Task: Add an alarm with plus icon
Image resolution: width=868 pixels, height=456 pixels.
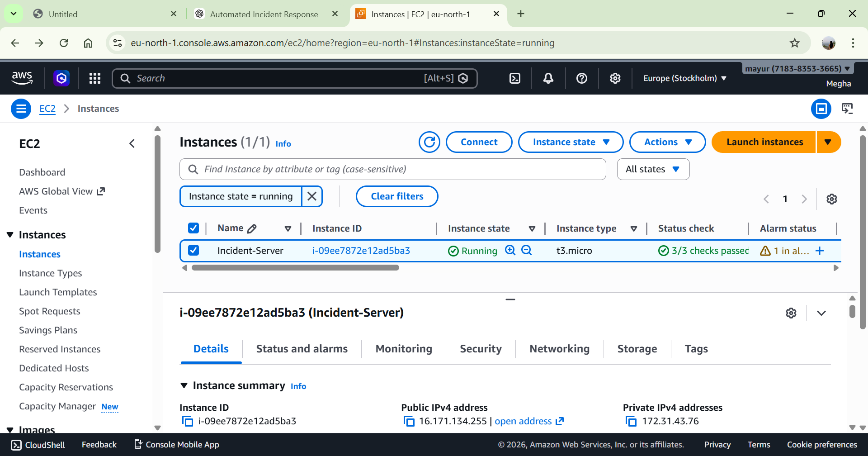Action: pyautogui.click(x=820, y=251)
